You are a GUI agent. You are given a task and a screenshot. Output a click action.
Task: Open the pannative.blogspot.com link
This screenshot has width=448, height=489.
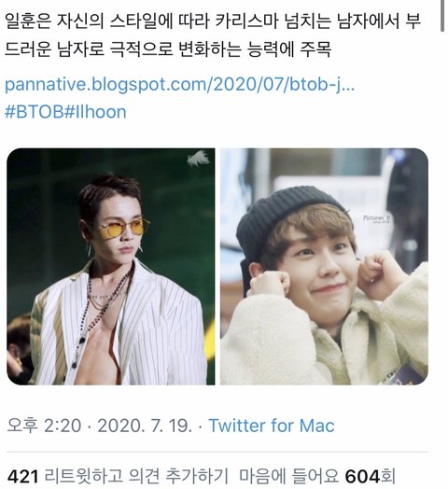pos(180,85)
